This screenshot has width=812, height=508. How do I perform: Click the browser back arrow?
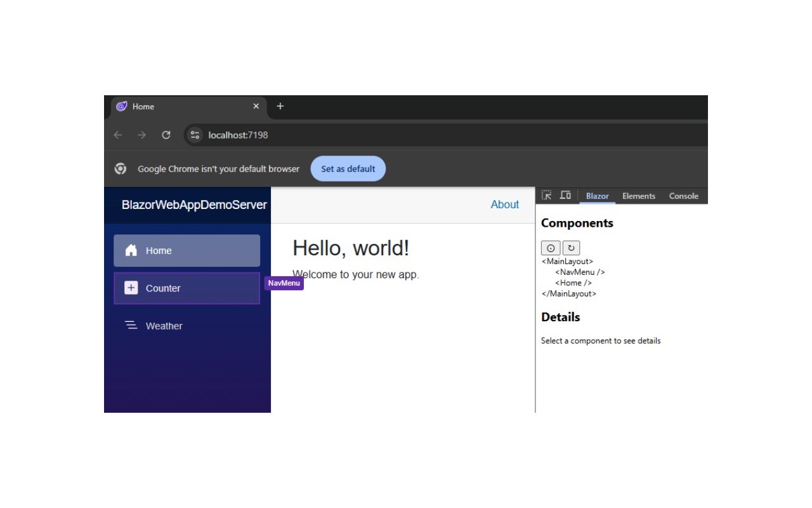pos(117,135)
